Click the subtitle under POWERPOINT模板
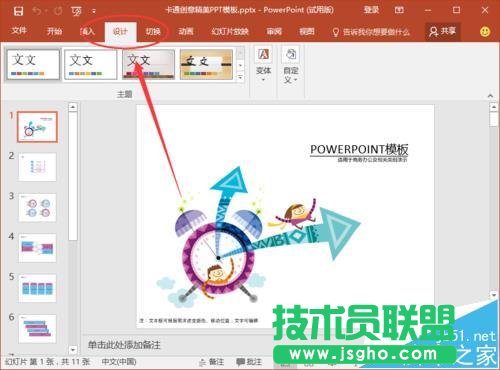 pyautogui.click(x=372, y=160)
